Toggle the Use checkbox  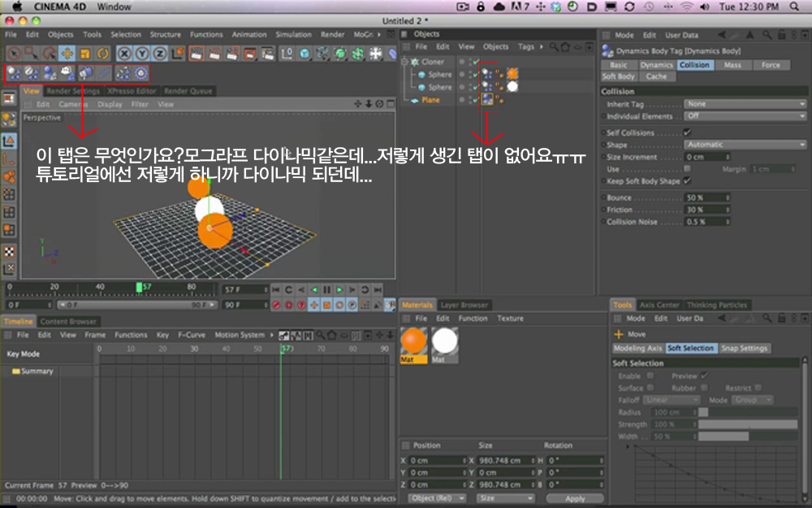(687, 168)
